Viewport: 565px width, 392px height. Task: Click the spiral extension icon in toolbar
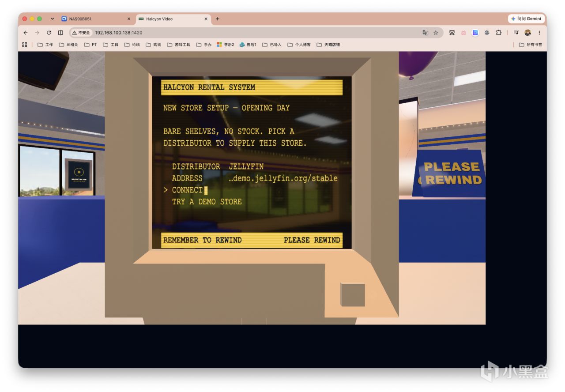pyautogui.click(x=487, y=33)
